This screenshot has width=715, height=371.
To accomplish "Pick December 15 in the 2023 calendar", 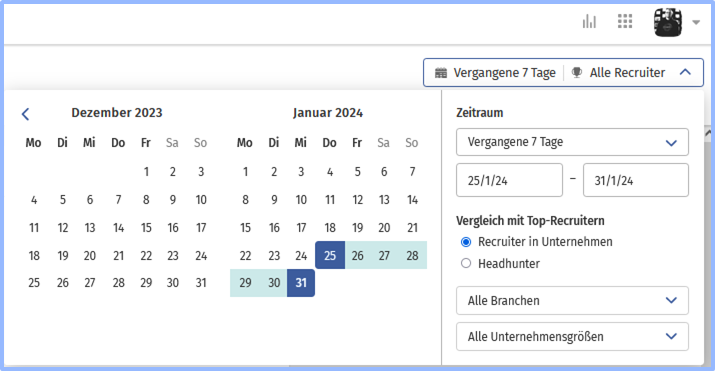I will tap(146, 227).
